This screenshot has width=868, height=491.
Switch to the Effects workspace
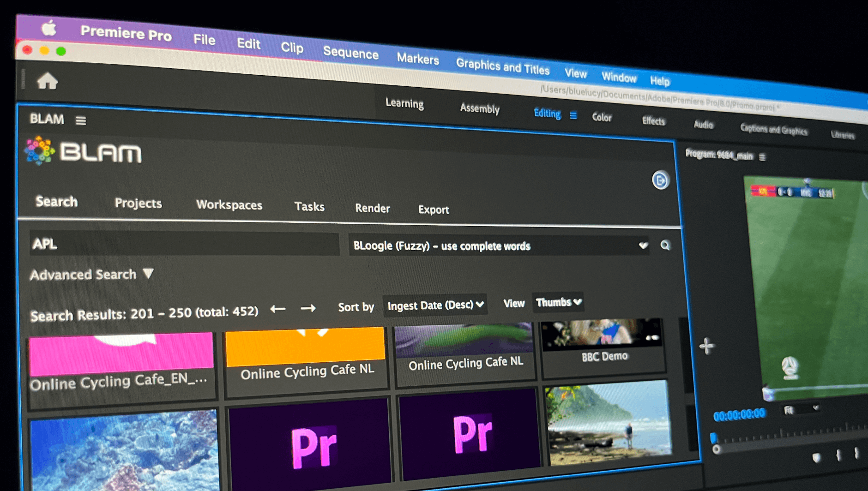pos(653,121)
